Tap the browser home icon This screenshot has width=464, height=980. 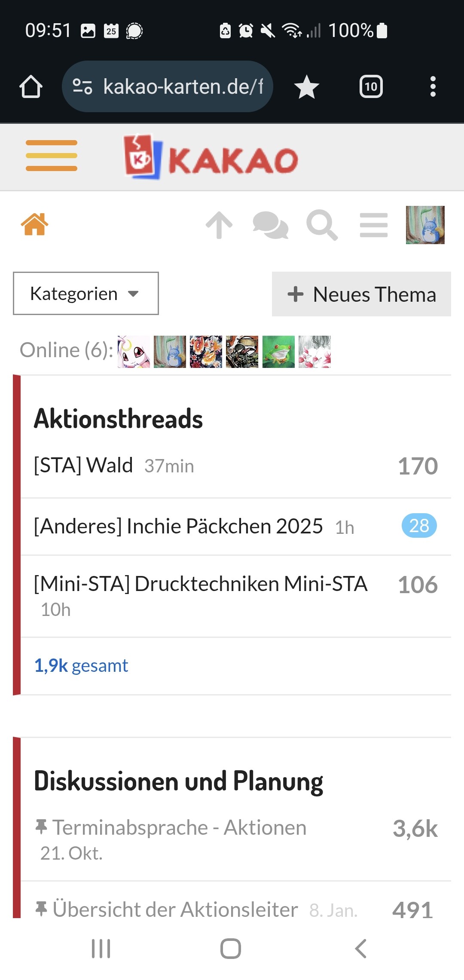click(31, 87)
